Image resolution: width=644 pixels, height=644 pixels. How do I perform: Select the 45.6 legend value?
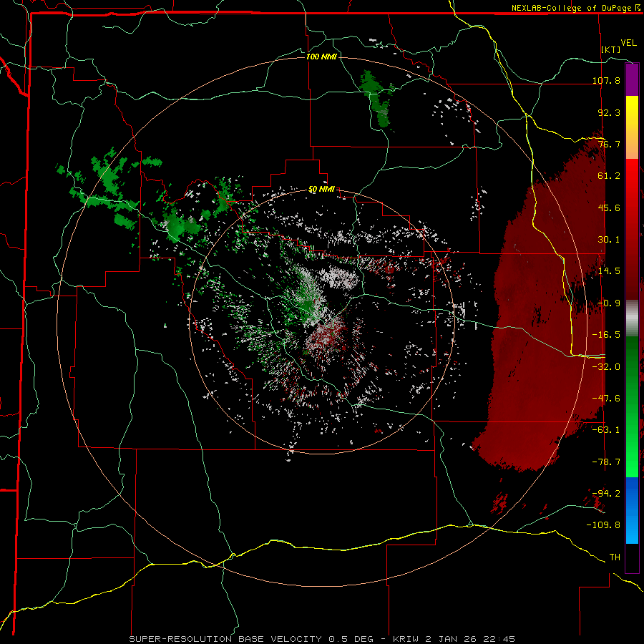click(609, 208)
